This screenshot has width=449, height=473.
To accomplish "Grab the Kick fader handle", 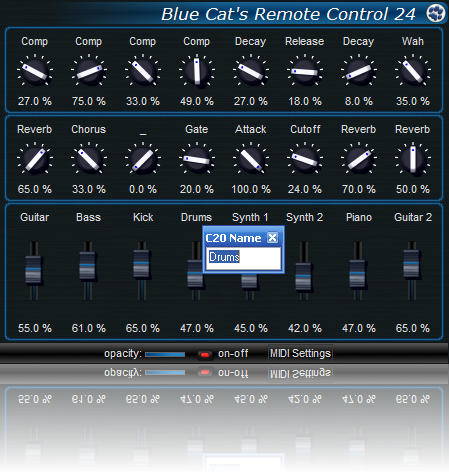I will (142, 264).
